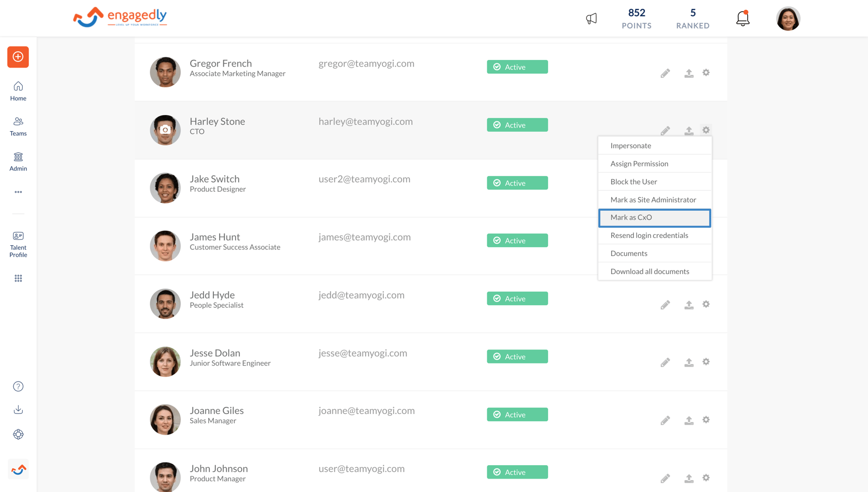Screen dimensions: 868x492
Task: Click the orange create (+) button
Action: click(18, 57)
